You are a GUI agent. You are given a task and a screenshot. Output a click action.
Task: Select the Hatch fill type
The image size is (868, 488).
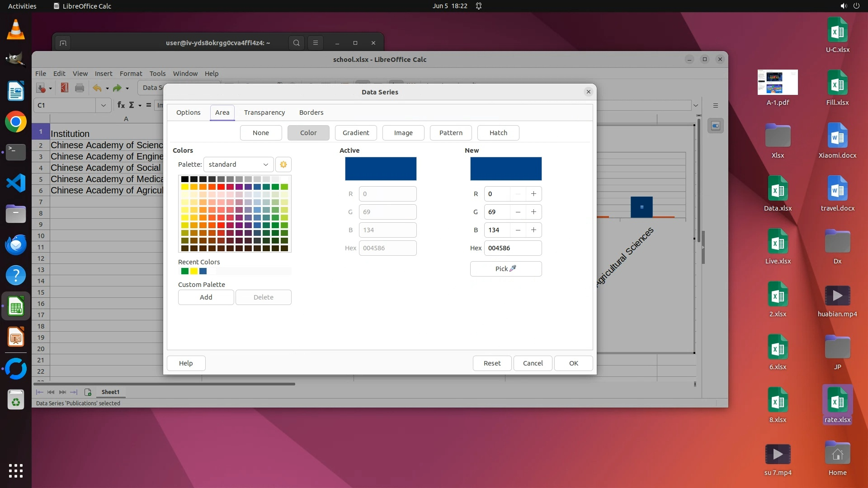pos(498,133)
